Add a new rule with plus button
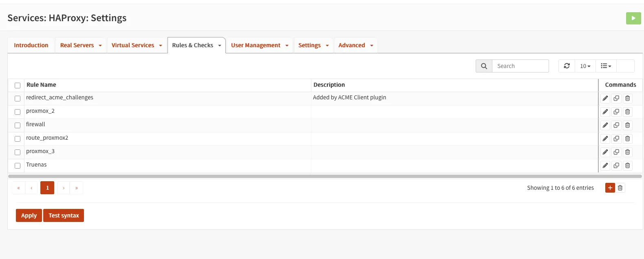 coord(610,188)
